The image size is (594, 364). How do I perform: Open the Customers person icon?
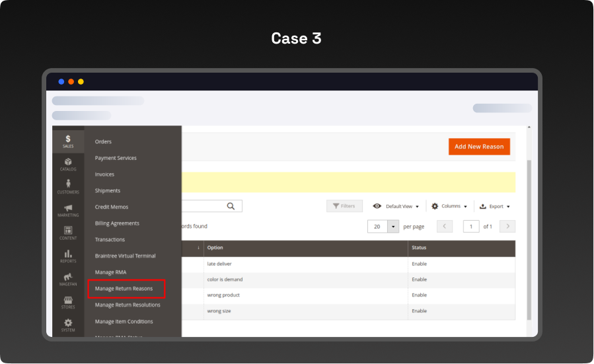[68, 186]
